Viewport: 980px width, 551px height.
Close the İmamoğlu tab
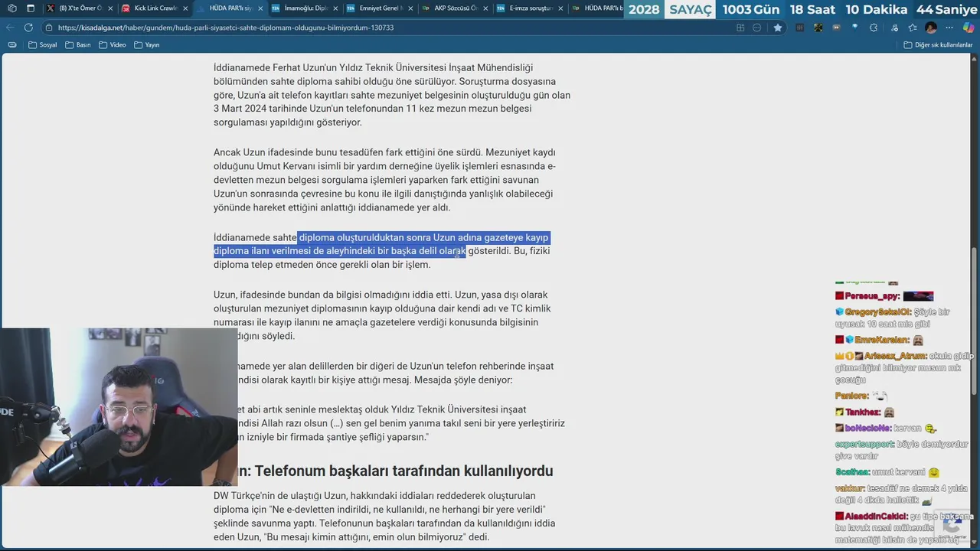coord(334,8)
